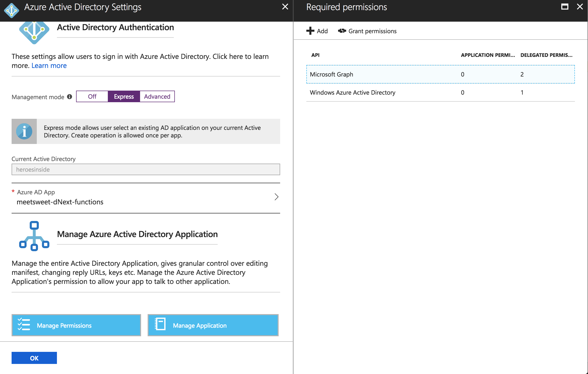Screen dimensions: 588x374
Task: Click the Management mode info icon
Action: point(70,97)
